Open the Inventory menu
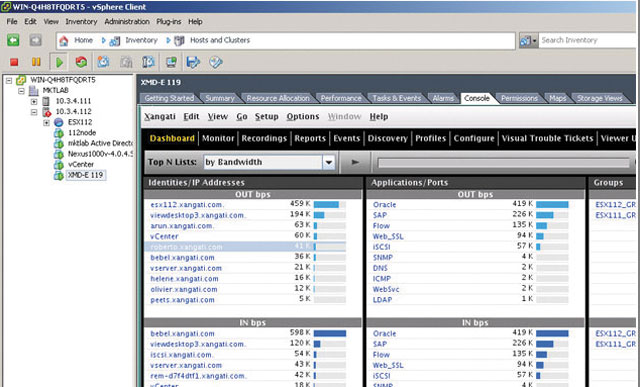Screen dimensions: 640x387 click(x=81, y=22)
